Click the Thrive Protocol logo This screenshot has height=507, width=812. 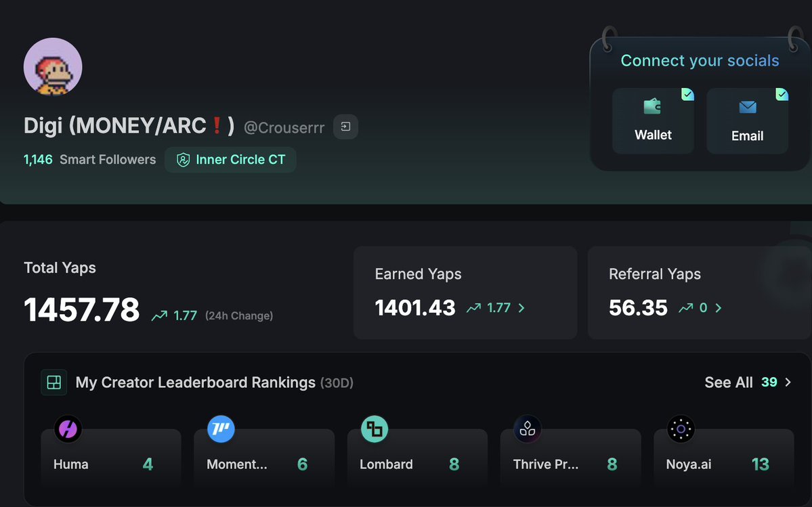point(527,429)
